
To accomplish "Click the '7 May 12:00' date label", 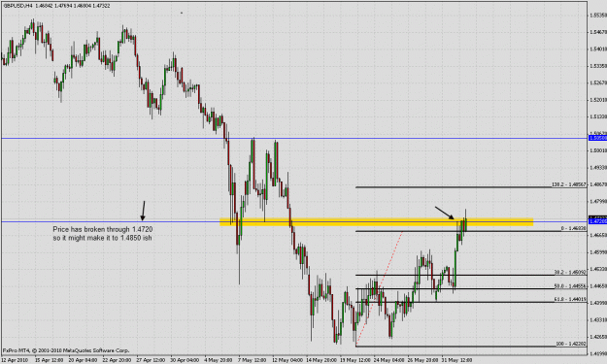I will [253, 360].
